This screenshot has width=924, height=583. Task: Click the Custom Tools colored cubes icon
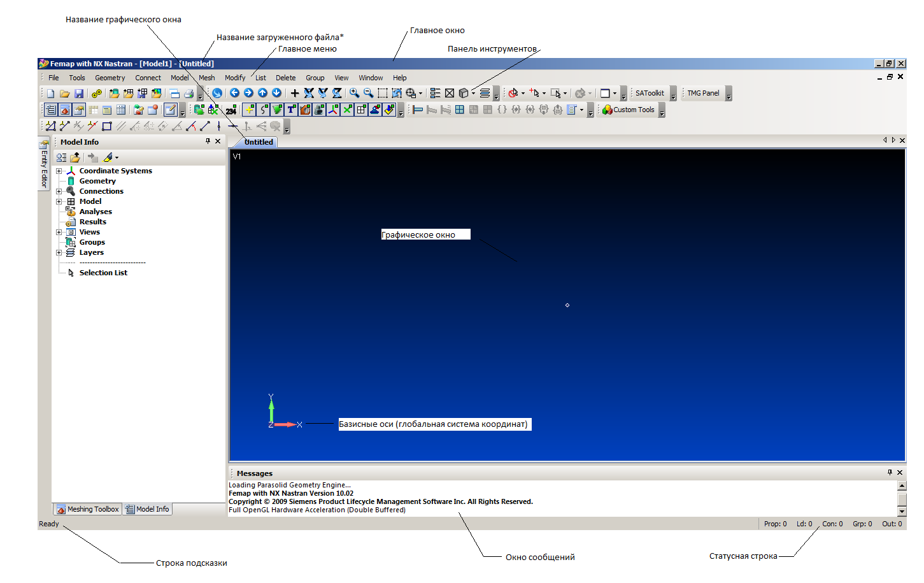[608, 110]
